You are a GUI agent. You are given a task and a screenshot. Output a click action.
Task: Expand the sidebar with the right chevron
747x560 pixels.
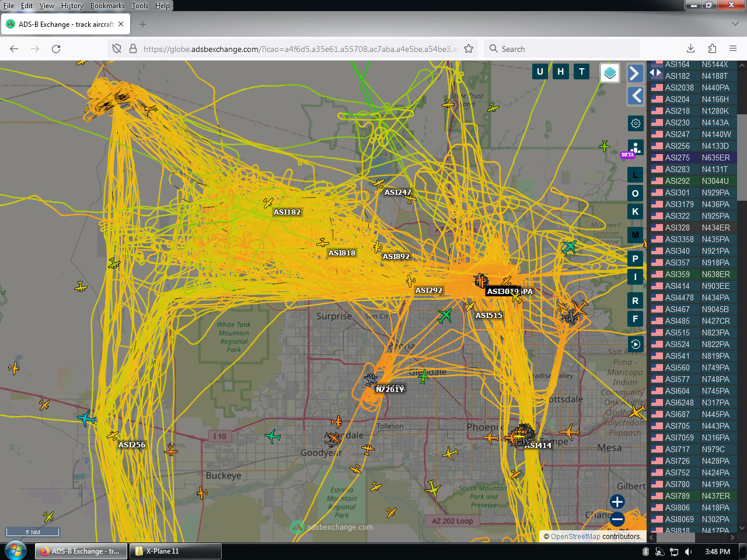tap(636, 73)
